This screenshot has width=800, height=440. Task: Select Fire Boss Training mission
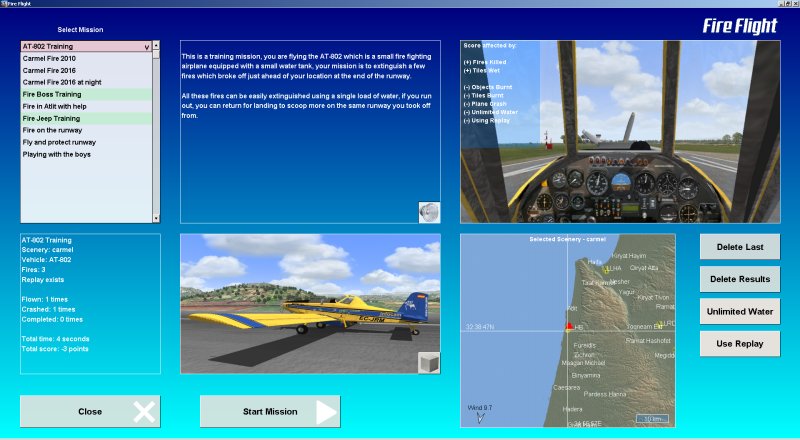point(86,94)
